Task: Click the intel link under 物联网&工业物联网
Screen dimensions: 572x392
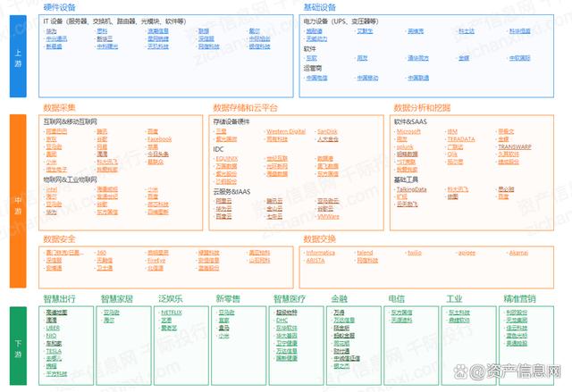Action: 52,189
